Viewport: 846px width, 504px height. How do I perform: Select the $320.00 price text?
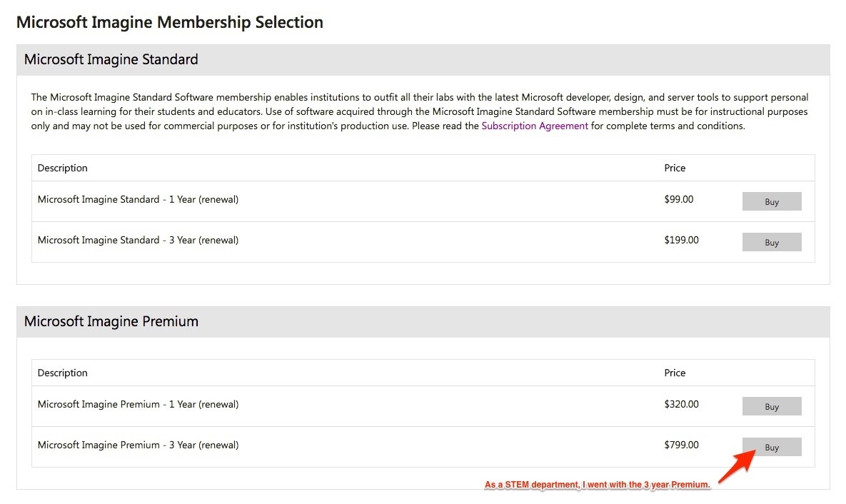681,404
